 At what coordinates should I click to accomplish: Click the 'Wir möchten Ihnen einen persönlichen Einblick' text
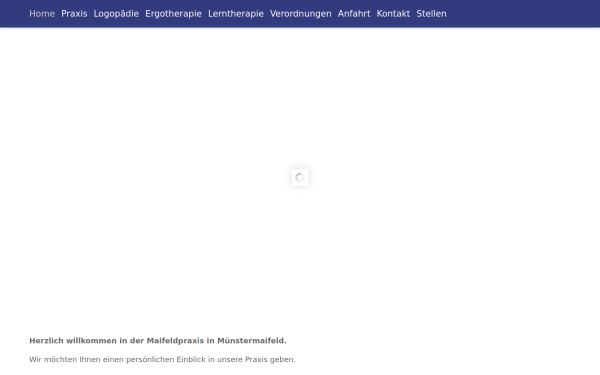162,359
